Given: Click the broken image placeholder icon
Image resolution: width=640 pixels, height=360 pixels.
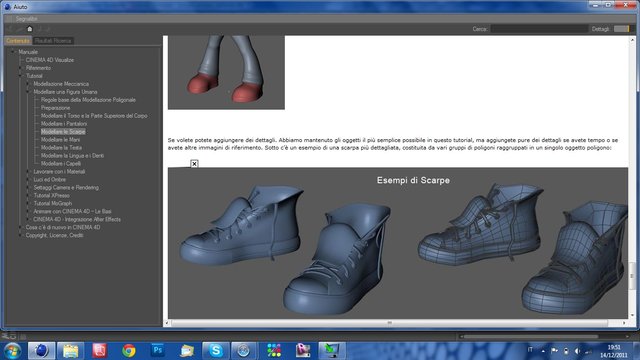Looking at the screenshot, I should (194, 164).
